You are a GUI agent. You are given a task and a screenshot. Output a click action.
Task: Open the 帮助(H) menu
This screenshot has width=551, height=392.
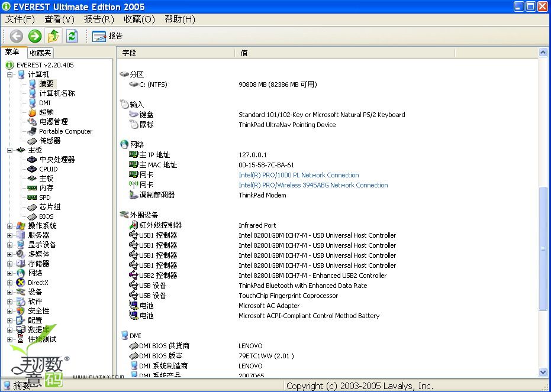pyautogui.click(x=179, y=19)
